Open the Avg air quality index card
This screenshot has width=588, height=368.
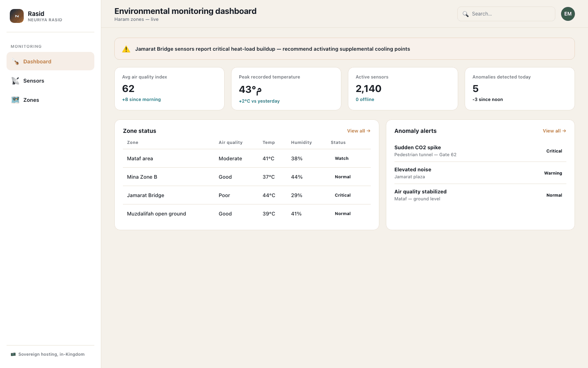click(169, 89)
